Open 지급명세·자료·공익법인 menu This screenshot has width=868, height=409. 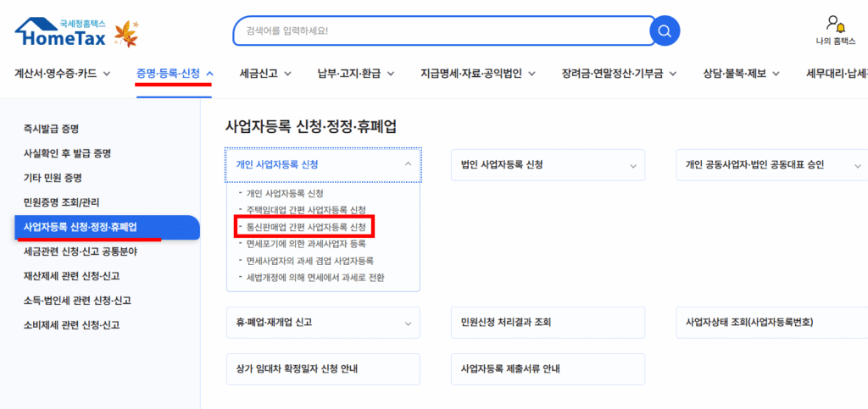point(471,74)
